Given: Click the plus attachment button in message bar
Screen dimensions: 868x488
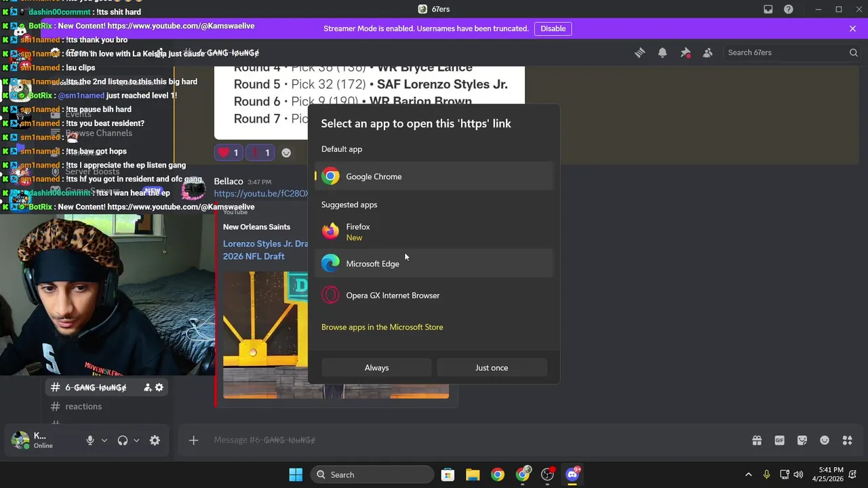Looking at the screenshot, I should [193, 440].
